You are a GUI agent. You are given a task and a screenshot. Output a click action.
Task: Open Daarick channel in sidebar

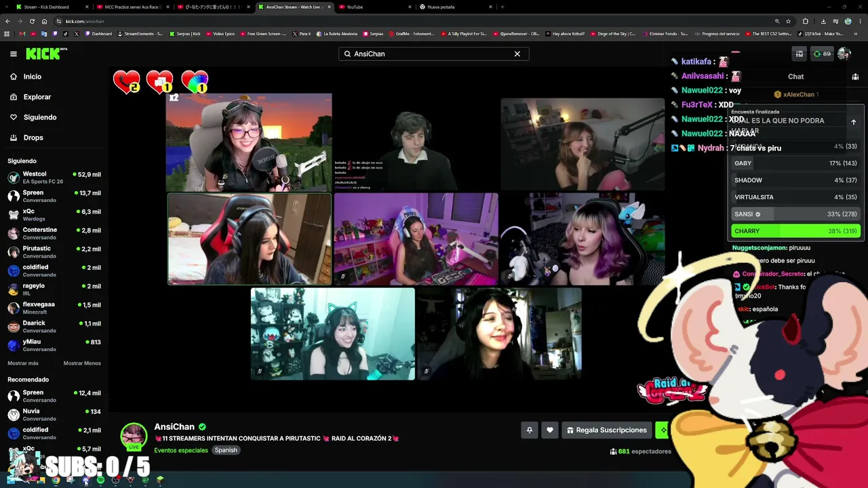point(54,326)
